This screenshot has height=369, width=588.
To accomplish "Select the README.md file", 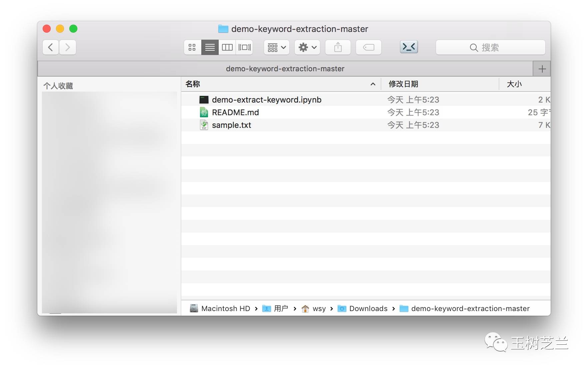I will (x=366, y=112).
